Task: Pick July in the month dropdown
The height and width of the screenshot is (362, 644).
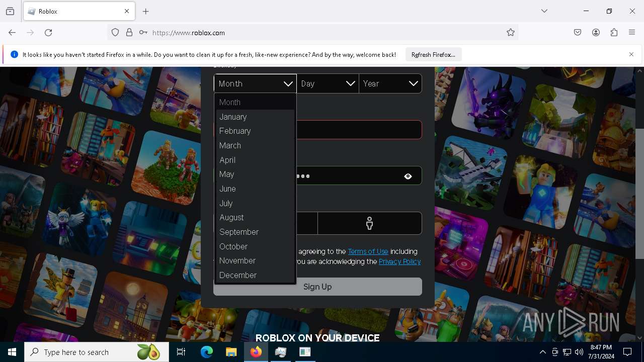Action: 255,203
